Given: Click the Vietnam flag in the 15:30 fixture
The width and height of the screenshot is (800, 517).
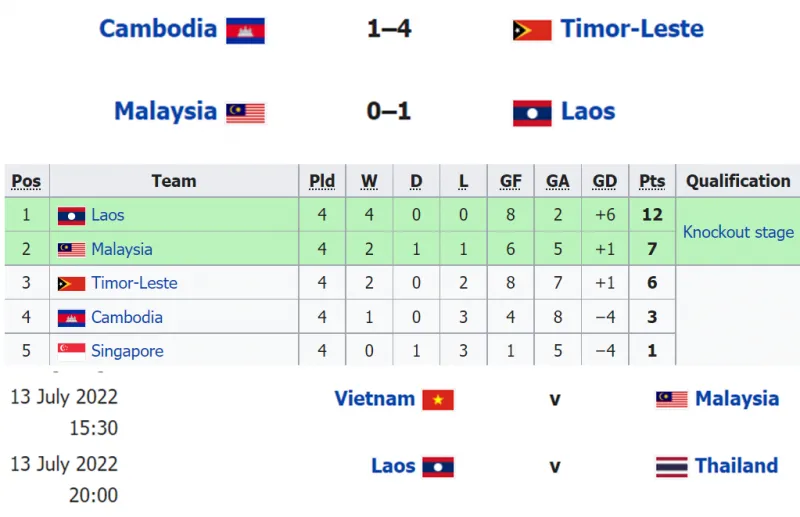Looking at the screenshot, I should click(437, 400).
